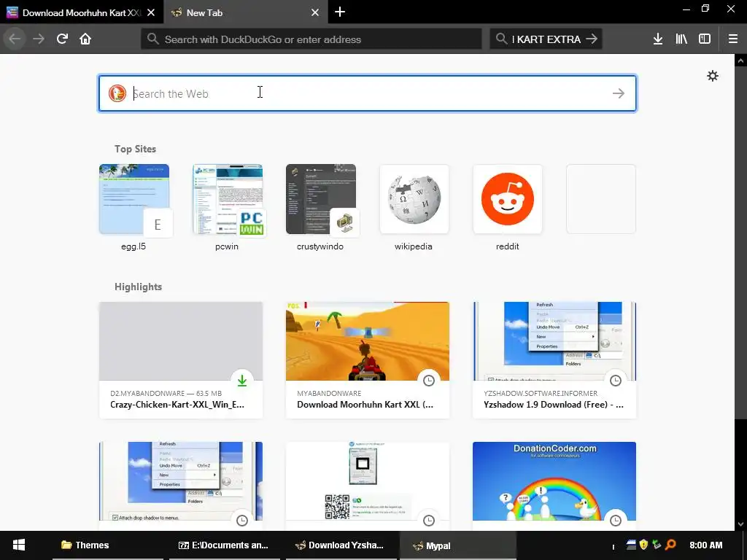Open the Windows Start button
Screen dimensions: 747x560
click(x=18, y=545)
